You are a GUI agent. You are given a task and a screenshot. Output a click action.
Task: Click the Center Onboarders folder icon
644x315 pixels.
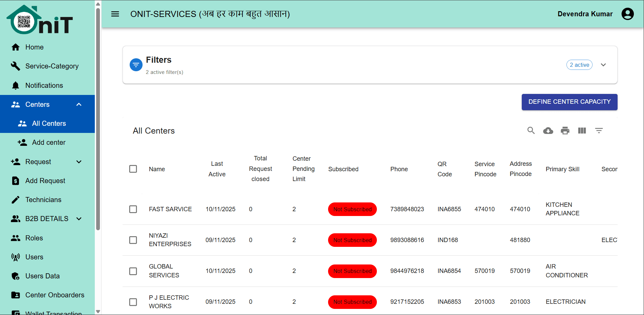coord(16,295)
